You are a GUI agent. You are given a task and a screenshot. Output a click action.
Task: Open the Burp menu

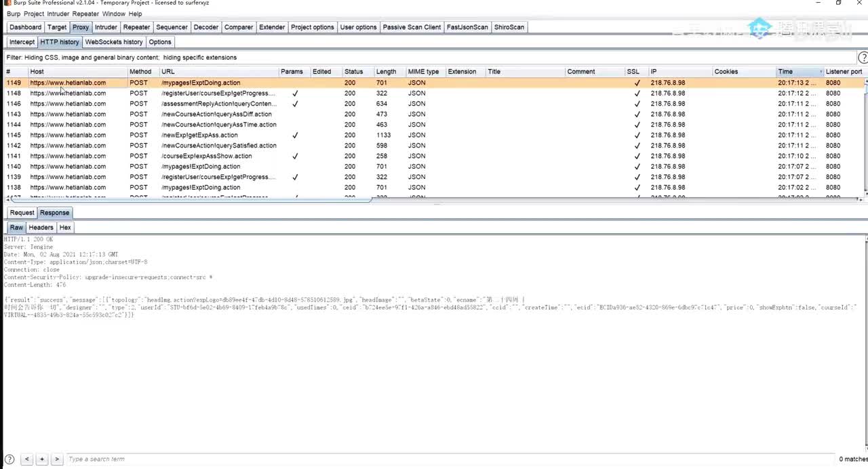pyautogui.click(x=14, y=14)
